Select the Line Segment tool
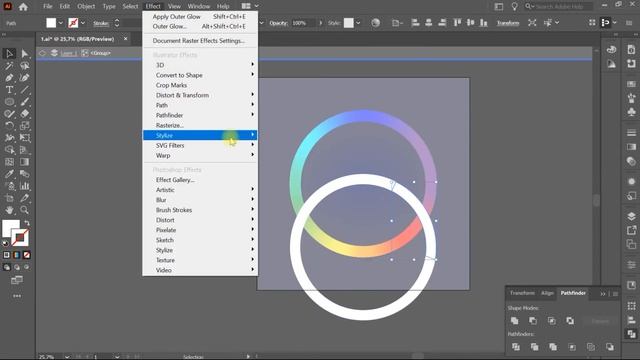The height and width of the screenshot is (360, 640). [x=24, y=90]
